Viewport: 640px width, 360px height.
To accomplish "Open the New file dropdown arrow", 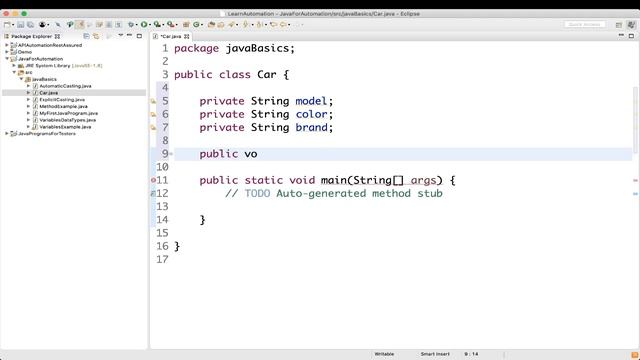I will point(13,25).
